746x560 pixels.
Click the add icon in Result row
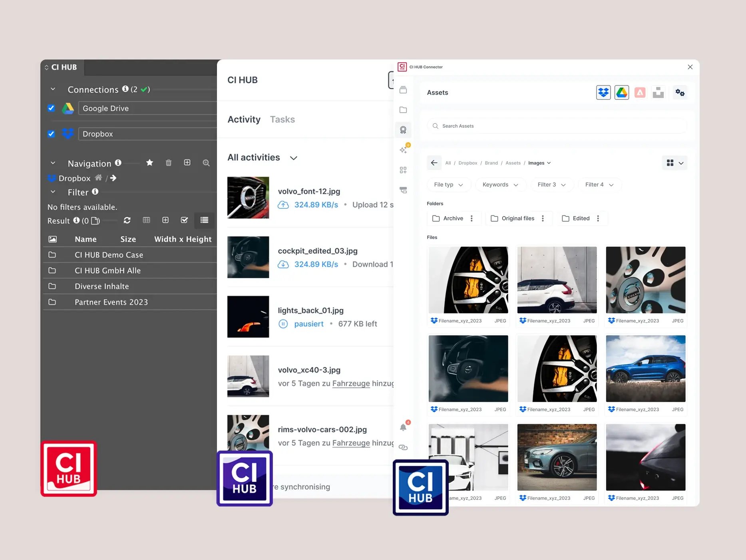165,220
